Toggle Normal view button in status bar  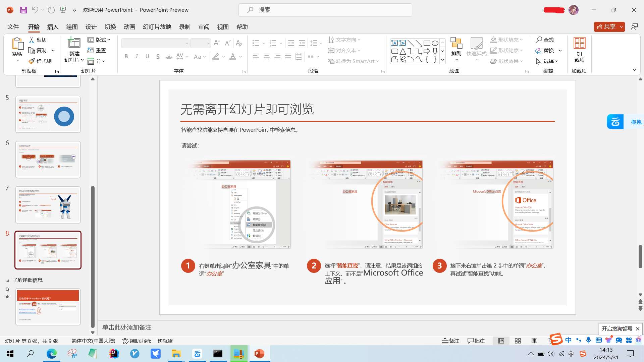tap(501, 341)
